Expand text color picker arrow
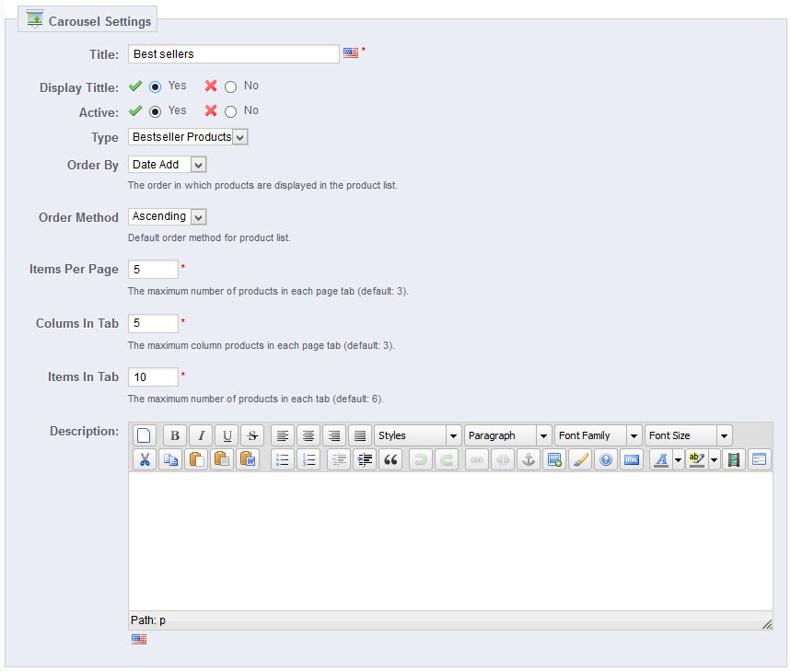This screenshot has height=672, width=791. pos(679,459)
